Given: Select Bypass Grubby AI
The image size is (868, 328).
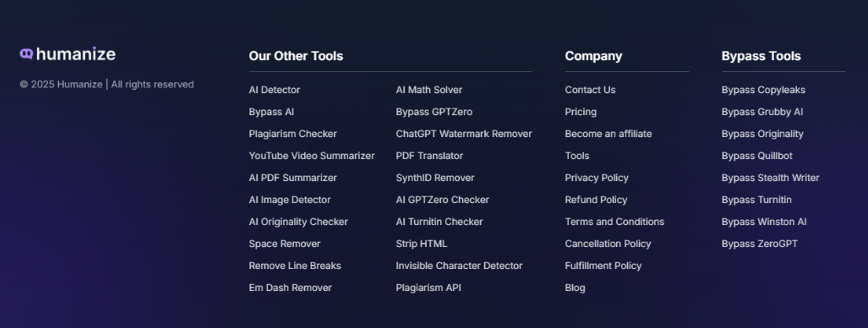Looking at the screenshot, I should click(762, 112).
